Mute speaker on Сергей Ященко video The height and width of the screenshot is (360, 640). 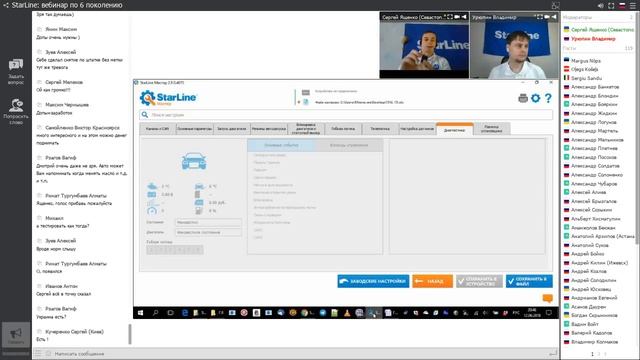click(x=464, y=17)
